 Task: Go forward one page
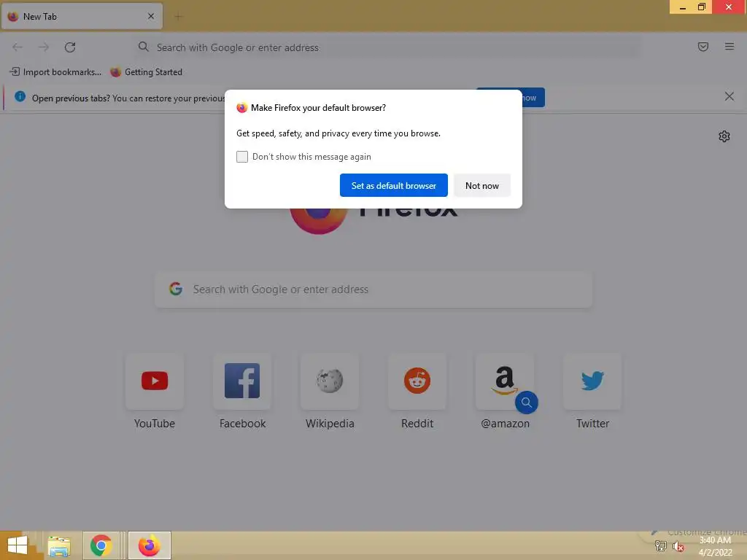pos(43,47)
